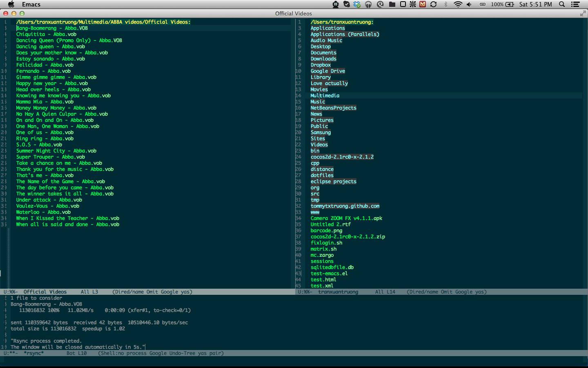Viewport: 588px width, 368px height.
Task: Open the Google Drive directory
Action: (x=327, y=71)
